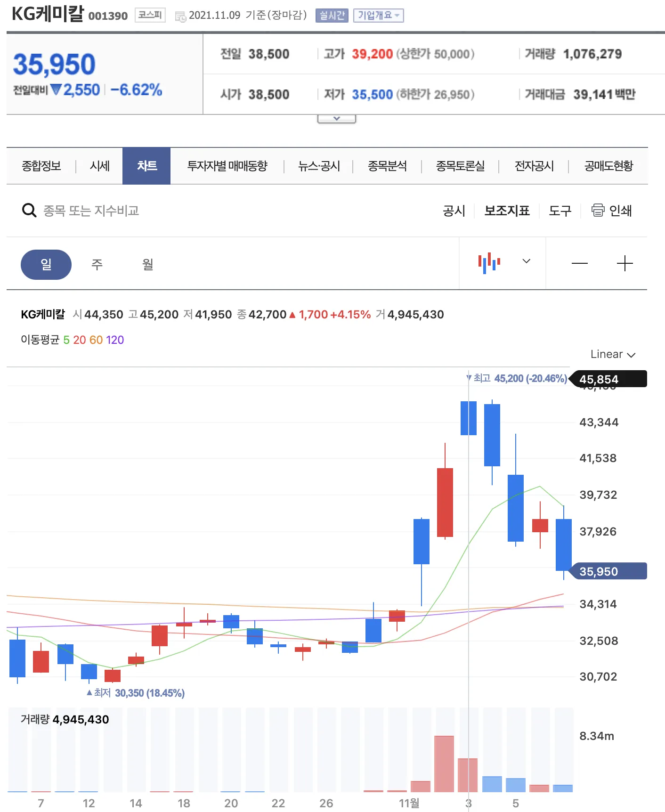Click the printer icon next to 인쇄
The image size is (665, 812).
[x=598, y=210]
